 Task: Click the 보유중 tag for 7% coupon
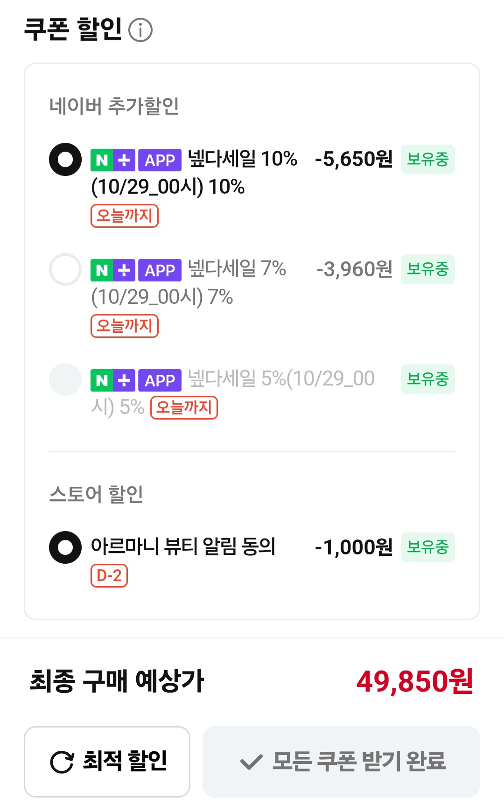pyautogui.click(x=427, y=269)
